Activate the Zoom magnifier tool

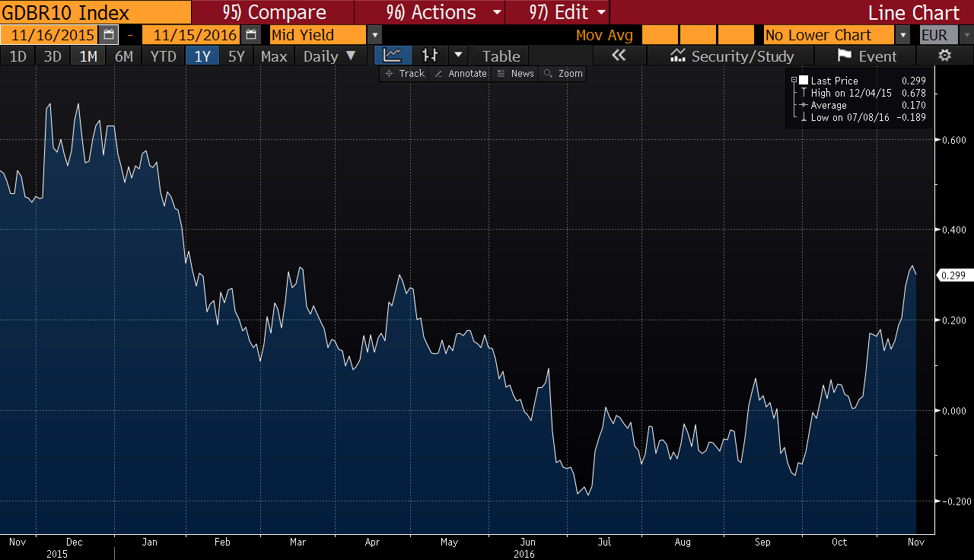pyautogui.click(x=563, y=74)
